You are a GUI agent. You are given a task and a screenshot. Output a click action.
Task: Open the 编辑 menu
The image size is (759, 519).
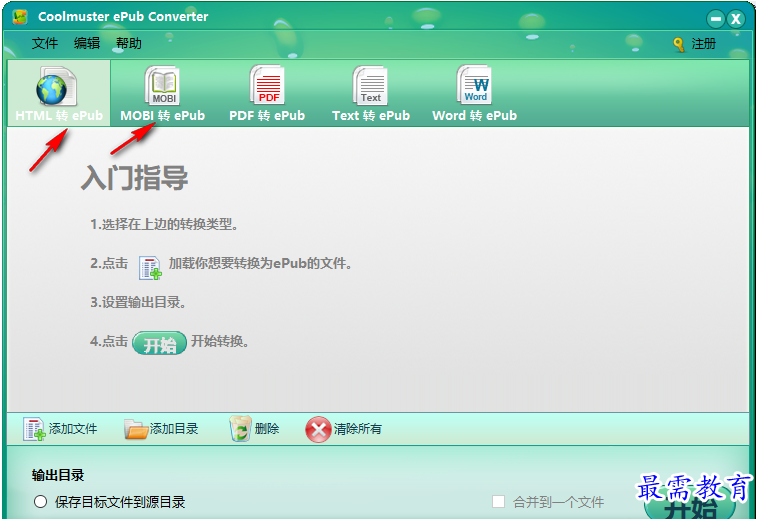point(87,44)
